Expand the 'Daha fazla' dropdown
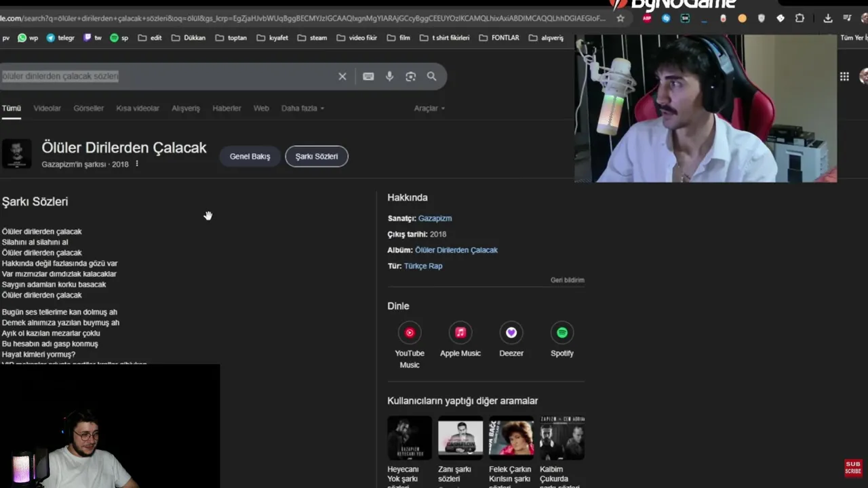The image size is (868, 488). pos(302,108)
